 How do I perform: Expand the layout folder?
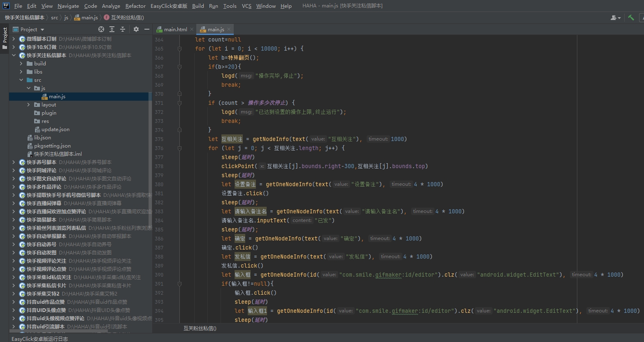pos(29,104)
